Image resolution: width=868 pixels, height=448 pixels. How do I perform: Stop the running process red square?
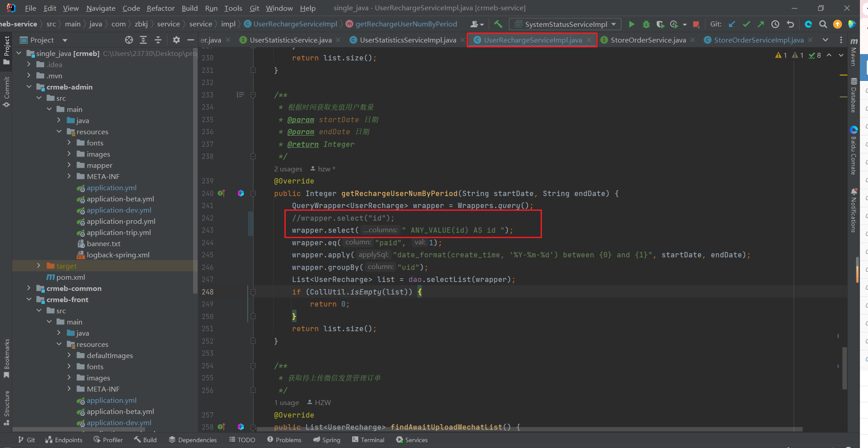click(x=696, y=24)
